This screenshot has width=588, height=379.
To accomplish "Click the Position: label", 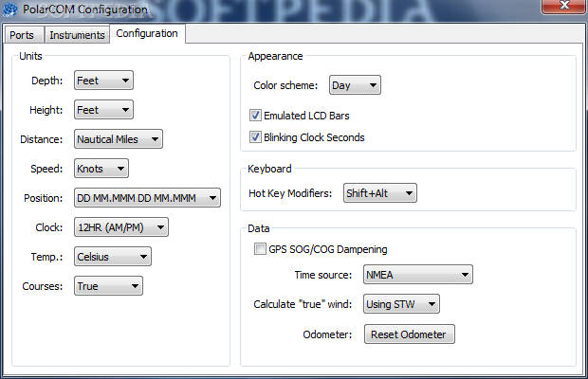I will tap(43, 198).
